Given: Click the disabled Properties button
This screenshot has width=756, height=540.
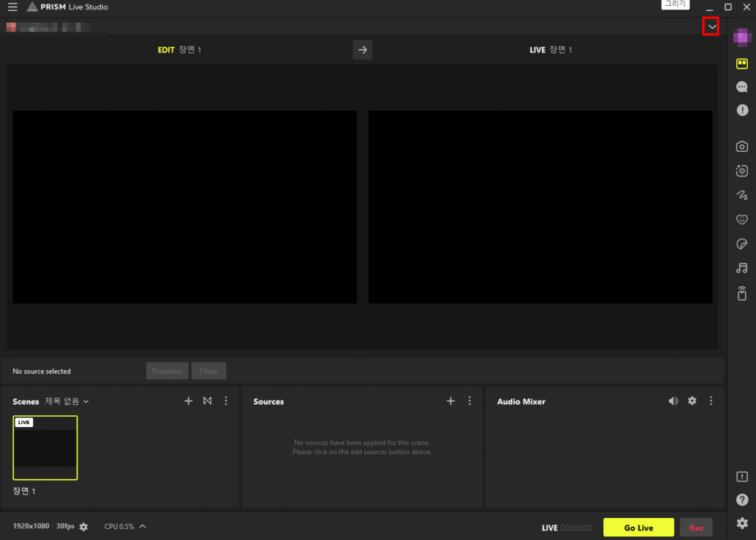Looking at the screenshot, I should [168, 371].
